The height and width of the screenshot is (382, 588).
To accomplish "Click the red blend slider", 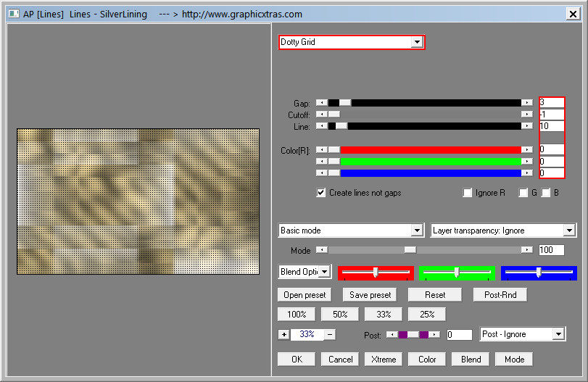I will tap(376, 273).
